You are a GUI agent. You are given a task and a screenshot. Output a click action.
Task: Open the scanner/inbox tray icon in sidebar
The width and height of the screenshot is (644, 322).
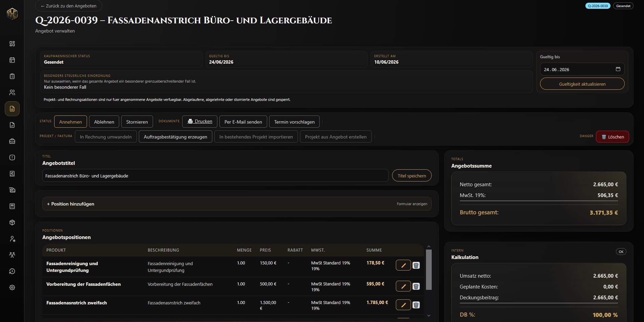(12, 190)
